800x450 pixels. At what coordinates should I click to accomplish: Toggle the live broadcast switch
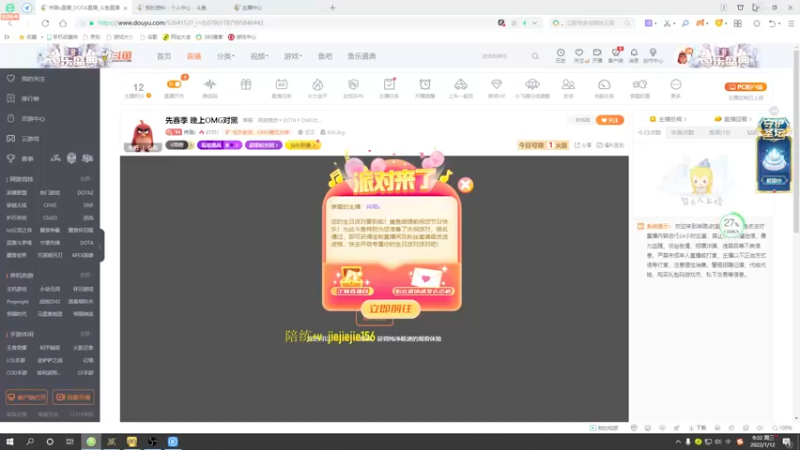point(174,84)
